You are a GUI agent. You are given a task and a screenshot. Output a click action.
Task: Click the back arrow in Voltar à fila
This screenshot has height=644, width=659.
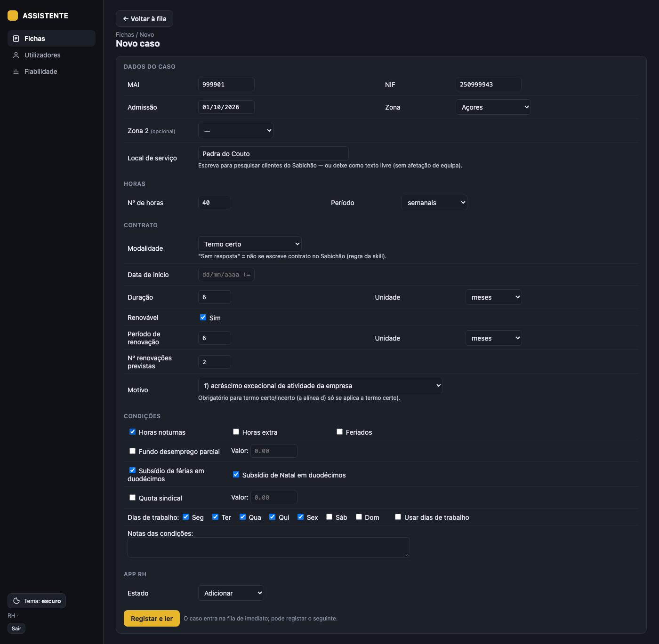[126, 19]
